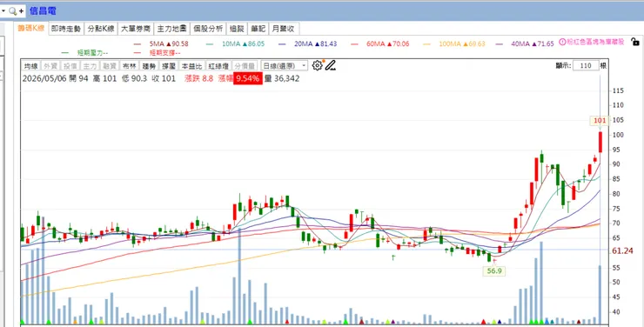The image size is (644, 327).
Task: Toggle the 紅綠燈 indicator button
Action: [x=218, y=66]
